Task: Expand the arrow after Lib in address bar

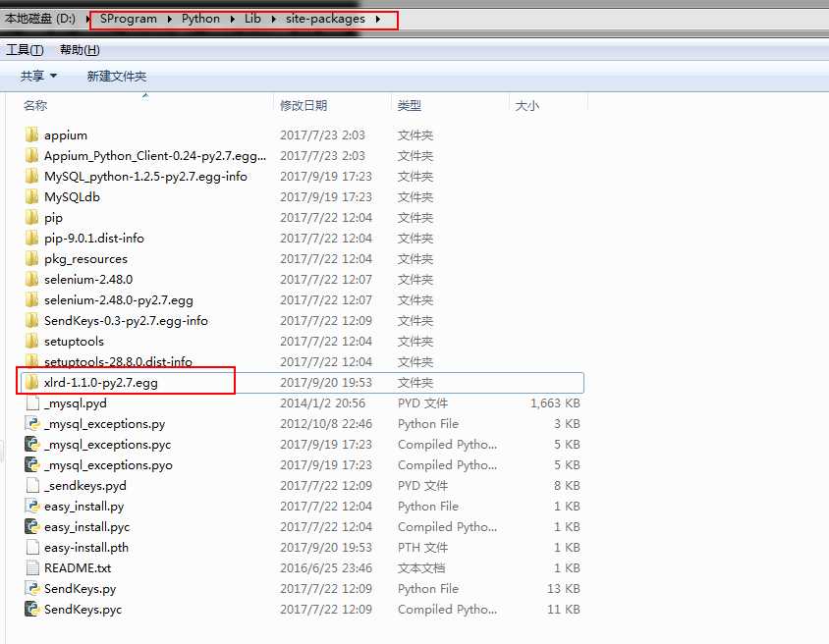Action: 273,19
